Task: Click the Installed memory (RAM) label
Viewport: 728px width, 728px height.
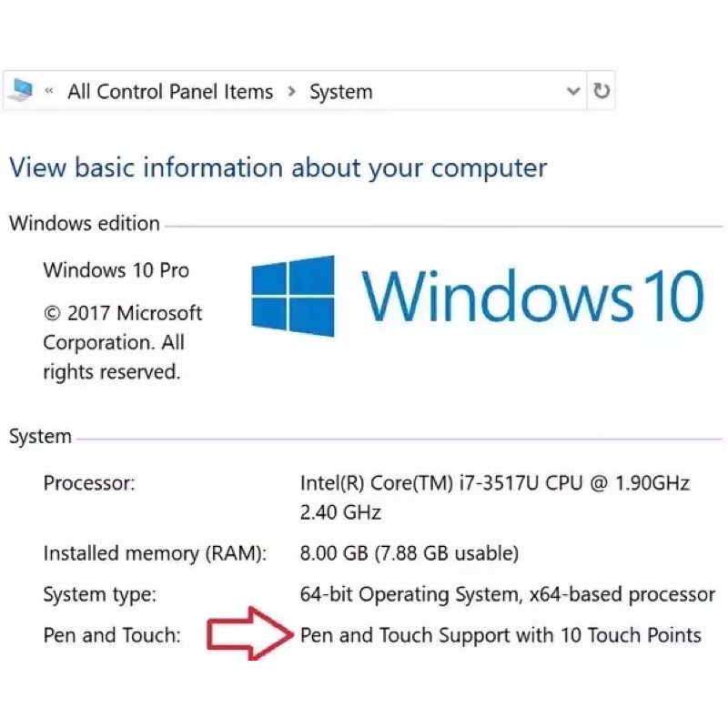Action: [x=155, y=553]
